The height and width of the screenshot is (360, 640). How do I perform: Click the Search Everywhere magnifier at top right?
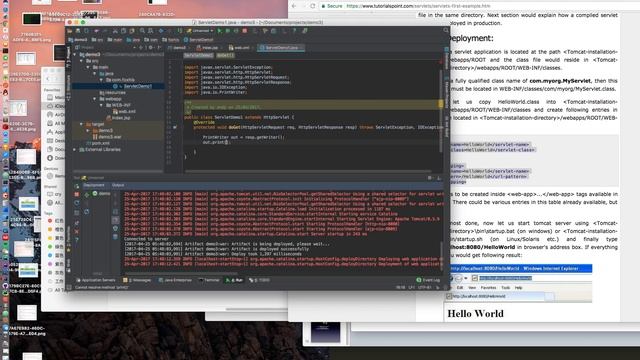point(446,30)
